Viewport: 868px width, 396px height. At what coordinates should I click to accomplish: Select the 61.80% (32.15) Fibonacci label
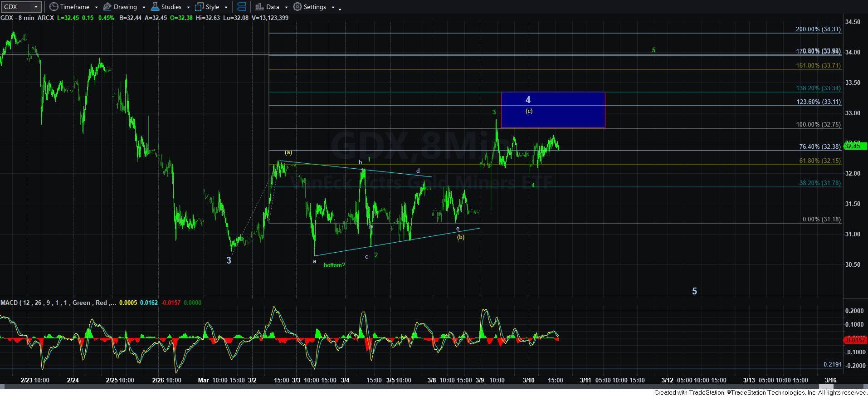[x=820, y=161]
